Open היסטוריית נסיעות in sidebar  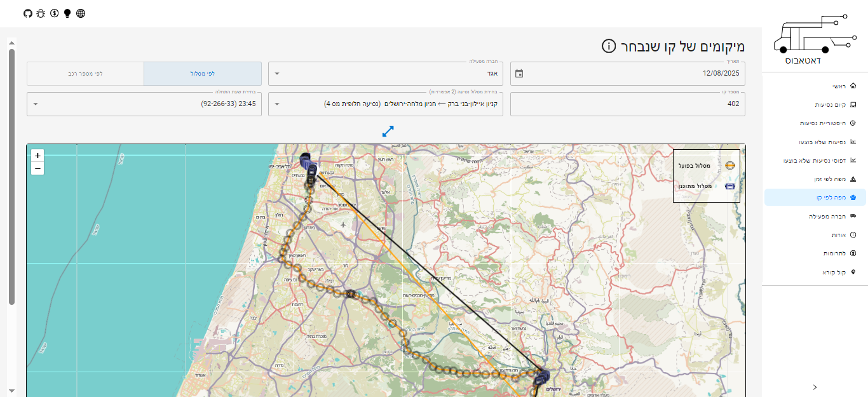(815, 123)
